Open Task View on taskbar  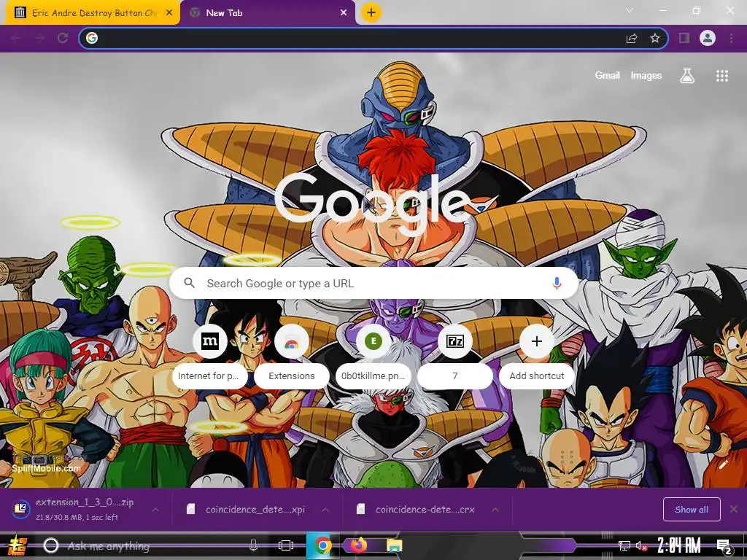click(285, 545)
